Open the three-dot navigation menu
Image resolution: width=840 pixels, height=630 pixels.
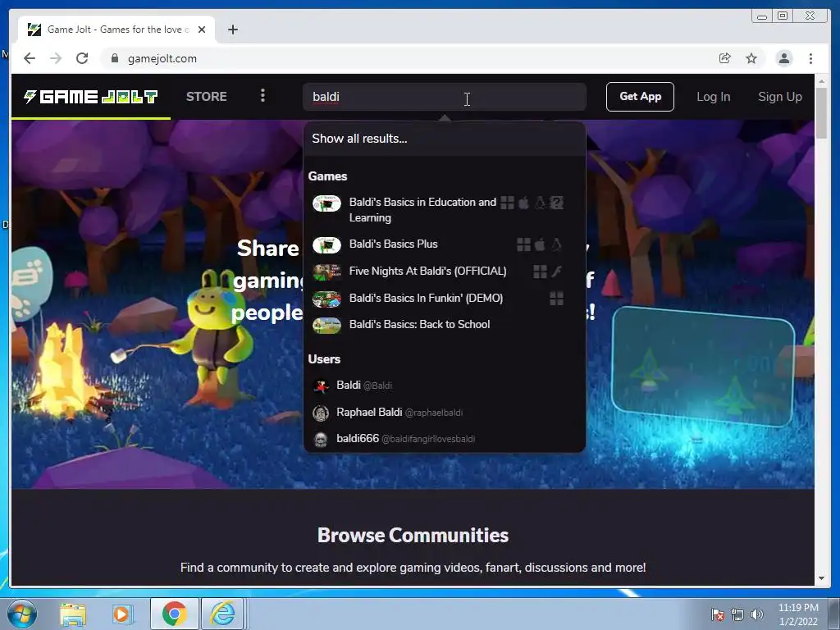(x=262, y=96)
